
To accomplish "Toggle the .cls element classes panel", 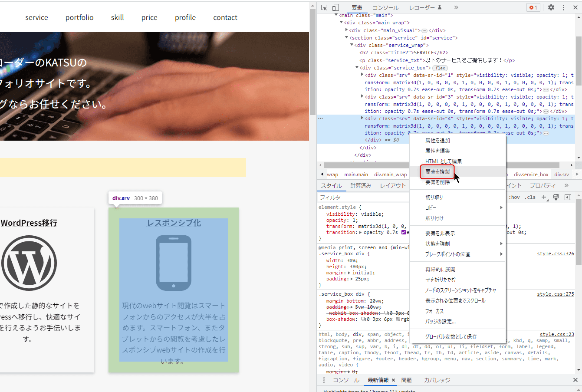I will pyautogui.click(x=530, y=197).
